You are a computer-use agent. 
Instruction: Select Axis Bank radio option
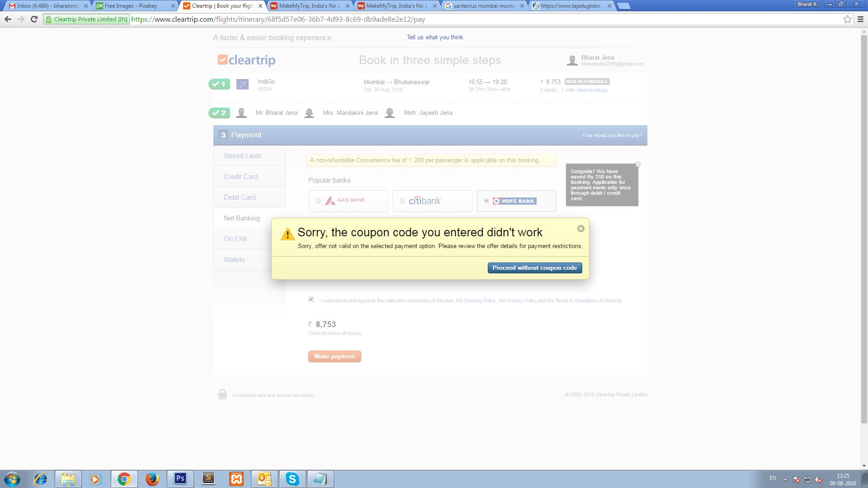[318, 201]
